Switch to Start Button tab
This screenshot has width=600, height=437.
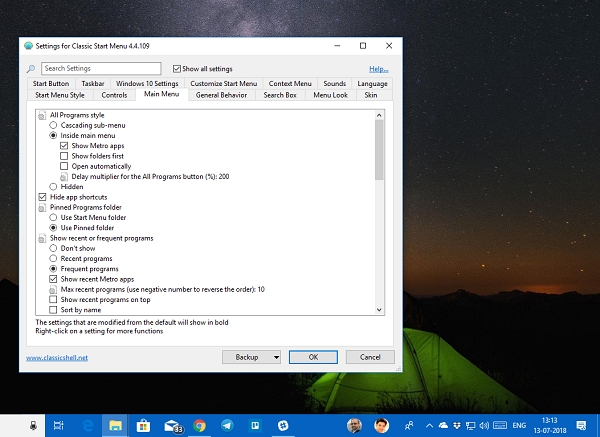51,83
